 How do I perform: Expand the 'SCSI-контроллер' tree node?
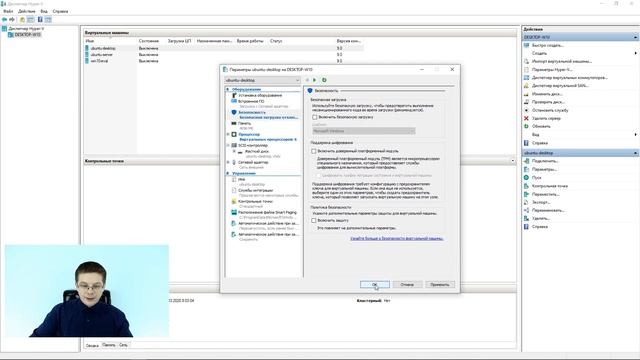[228, 145]
